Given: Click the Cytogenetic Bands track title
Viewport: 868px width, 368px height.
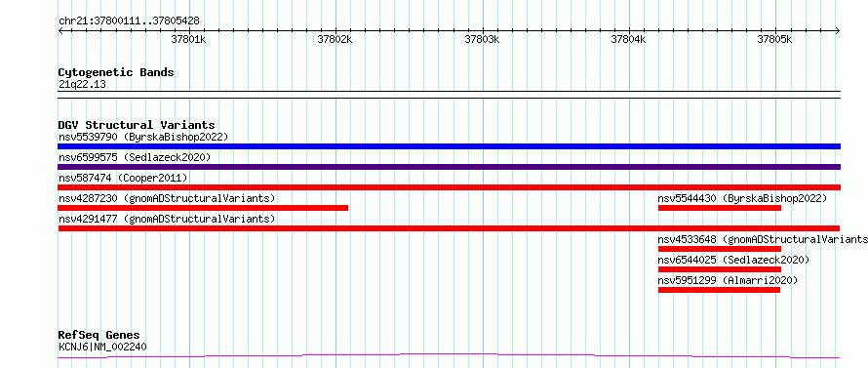Looking at the screenshot, I should click(x=116, y=72).
